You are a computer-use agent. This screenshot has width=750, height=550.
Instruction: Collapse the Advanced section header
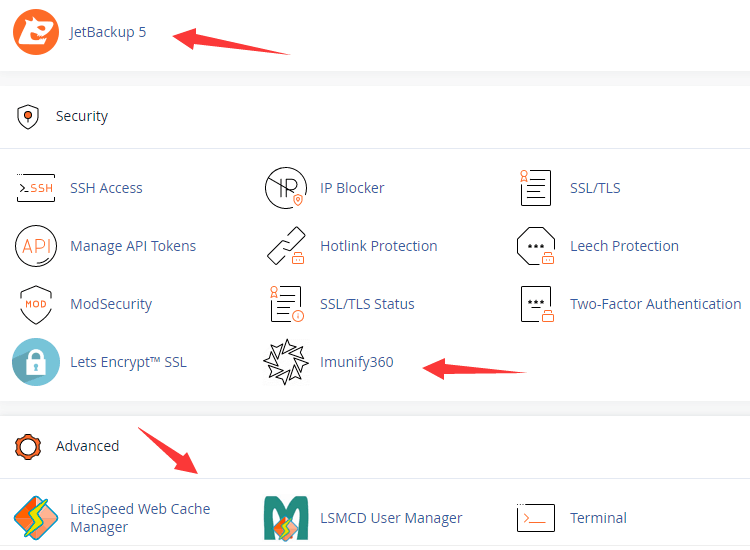point(87,447)
